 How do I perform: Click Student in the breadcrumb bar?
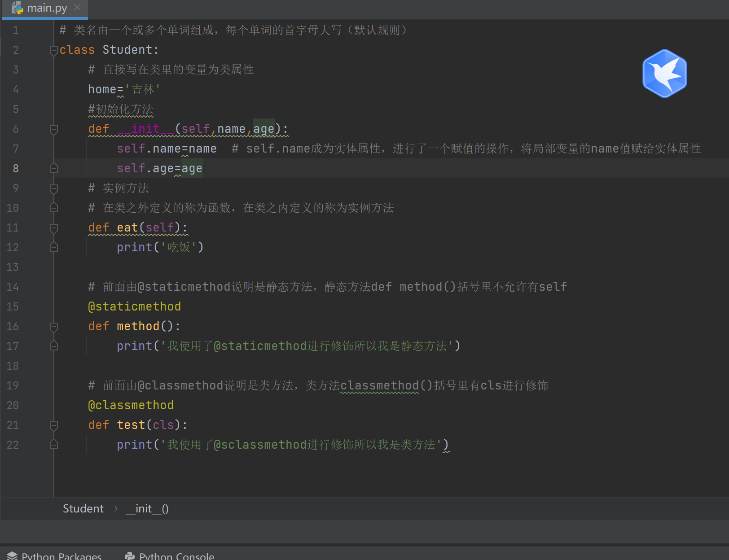(83, 508)
